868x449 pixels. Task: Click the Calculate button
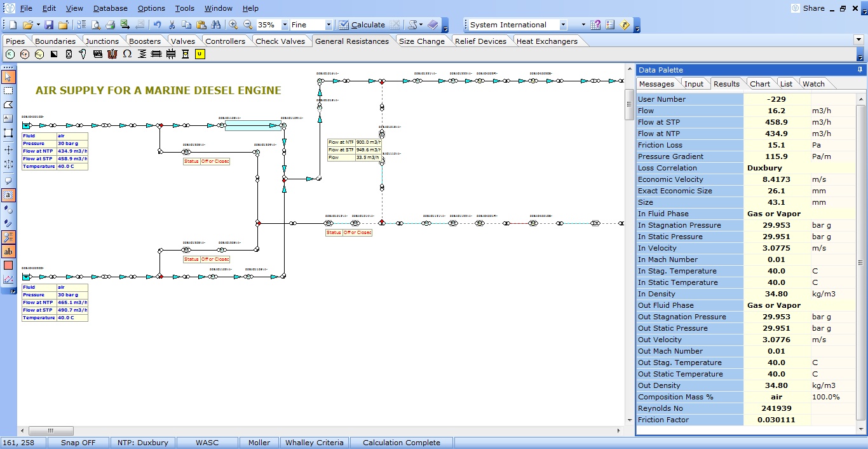pos(362,25)
